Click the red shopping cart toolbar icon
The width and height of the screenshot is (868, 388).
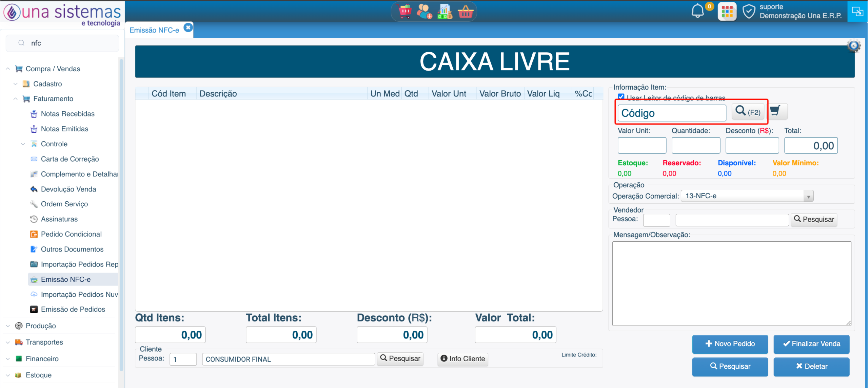coord(405,12)
